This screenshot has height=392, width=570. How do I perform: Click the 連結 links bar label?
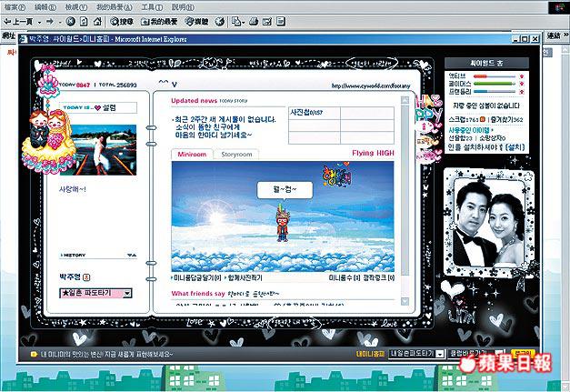point(554,35)
